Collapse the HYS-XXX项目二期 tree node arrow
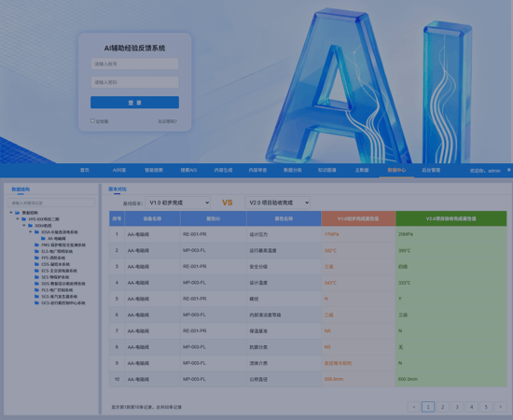The height and width of the screenshot is (420, 513). click(18, 219)
